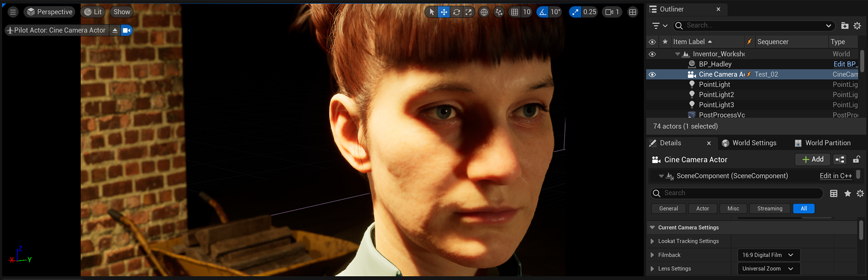Open the surface snapping options icon
868x280 pixels.
499,12
